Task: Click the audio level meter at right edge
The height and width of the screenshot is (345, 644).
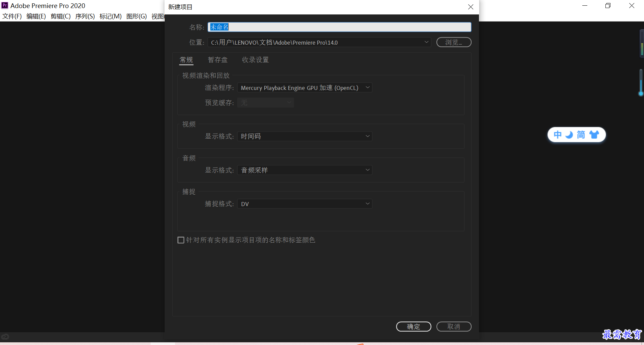Action: (x=642, y=44)
